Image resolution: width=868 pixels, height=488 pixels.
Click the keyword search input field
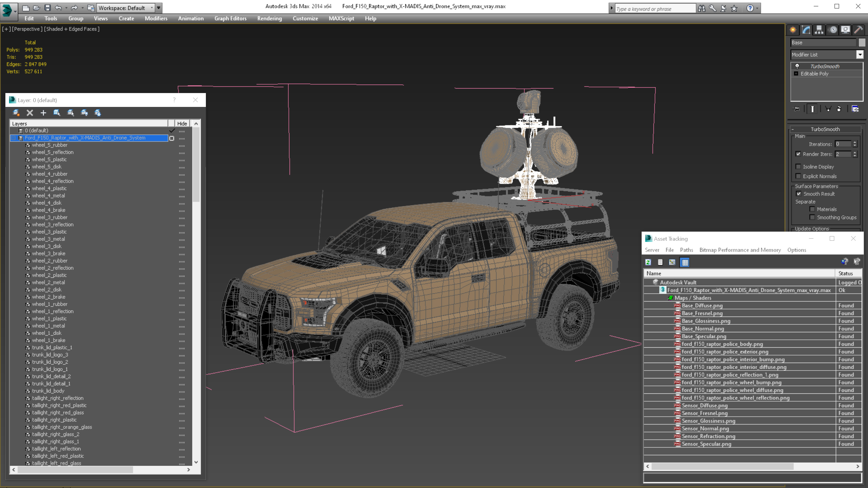[655, 9]
